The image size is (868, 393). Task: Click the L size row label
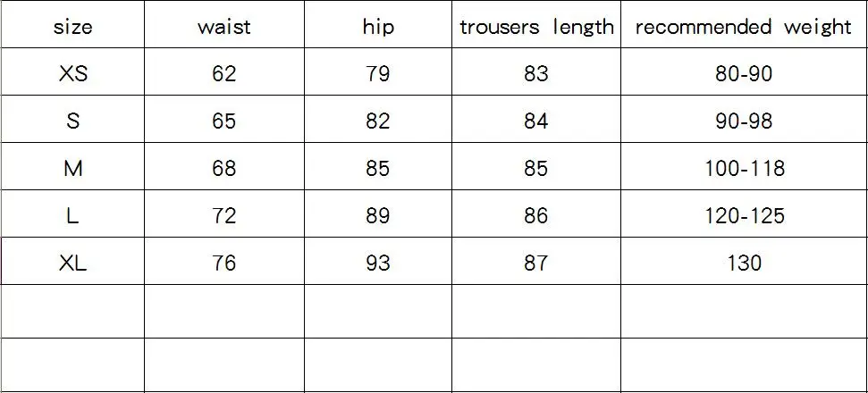pos(72,213)
